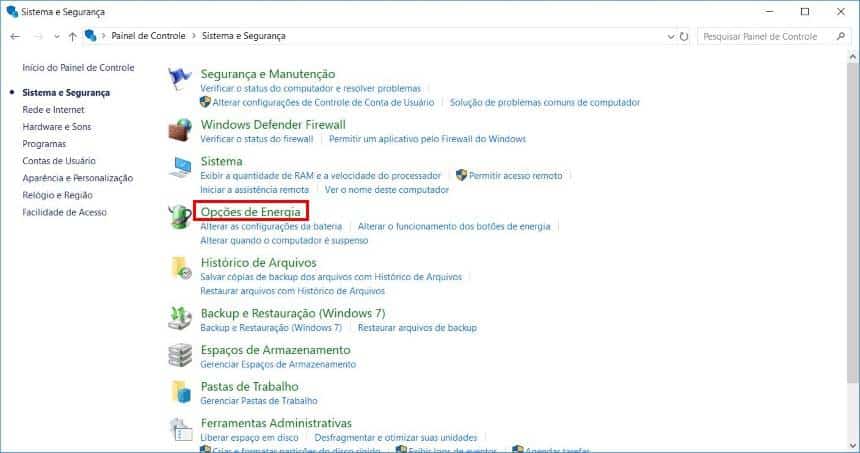Click Alterar quando o computador é suspenso

(284, 241)
